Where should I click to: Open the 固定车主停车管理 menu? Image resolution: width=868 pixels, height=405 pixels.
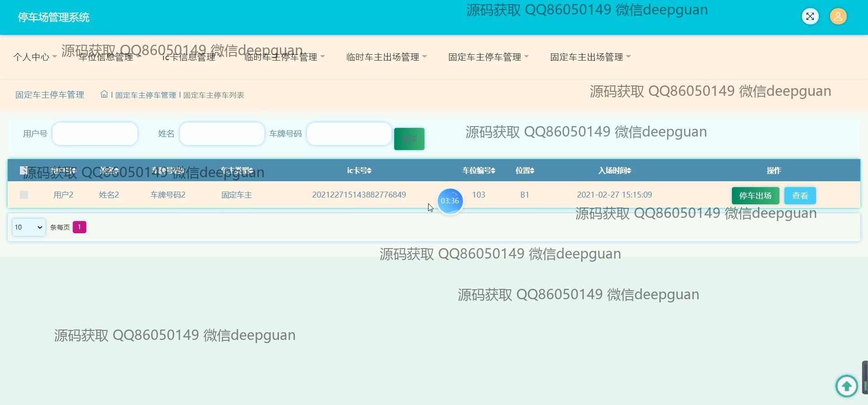click(x=488, y=57)
